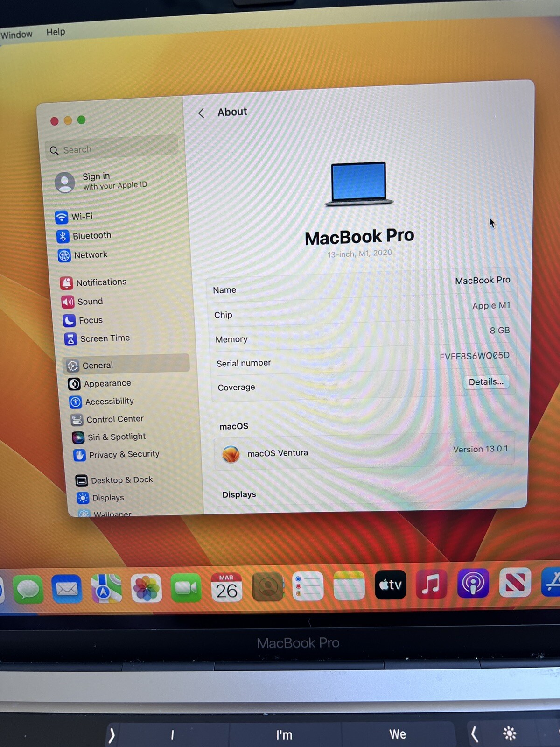Launch Apple TV from the Dock

coord(391,584)
